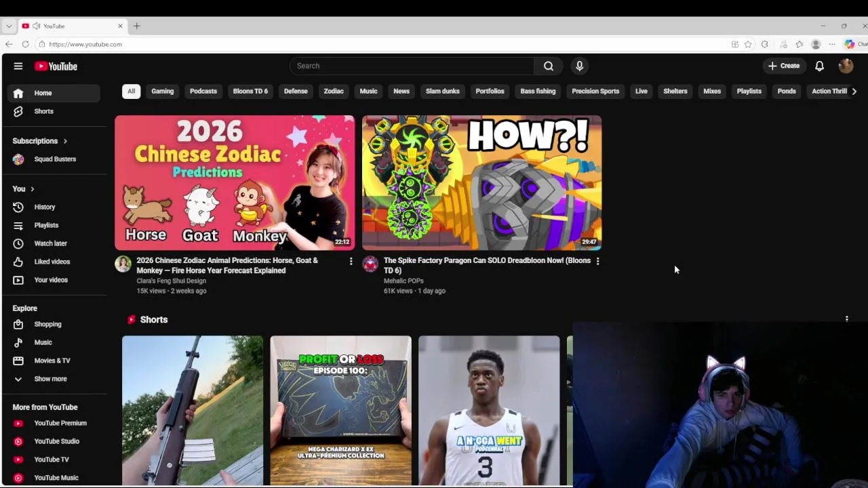Open Squad Busters subscription channel
The height and width of the screenshot is (488, 868).
coord(54,159)
